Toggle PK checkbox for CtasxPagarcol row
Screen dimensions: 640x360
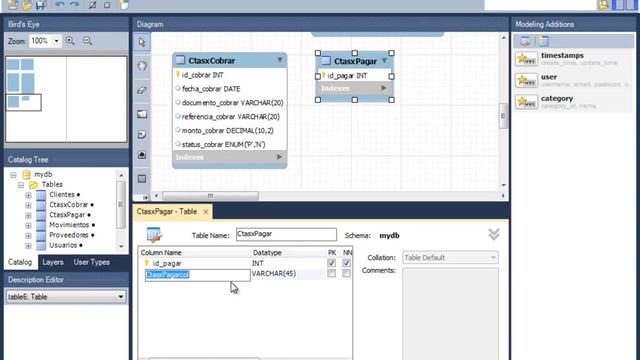click(x=331, y=273)
